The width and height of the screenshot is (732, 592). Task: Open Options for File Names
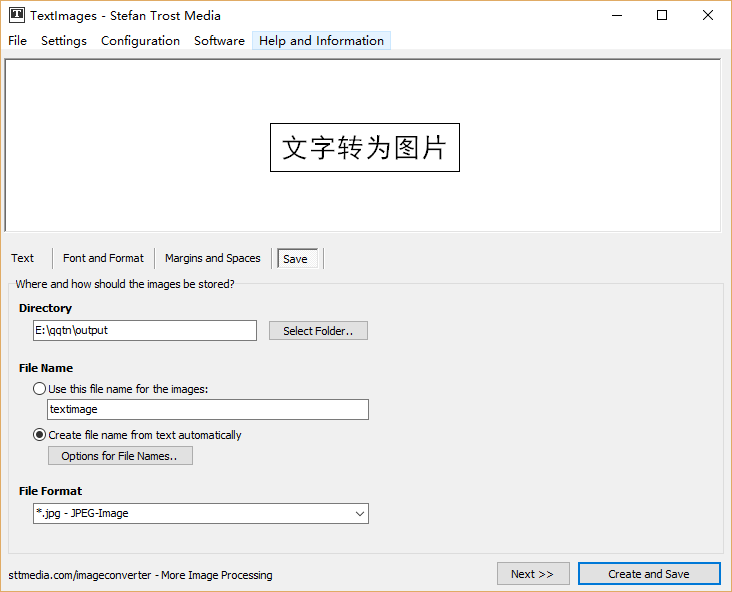point(120,456)
